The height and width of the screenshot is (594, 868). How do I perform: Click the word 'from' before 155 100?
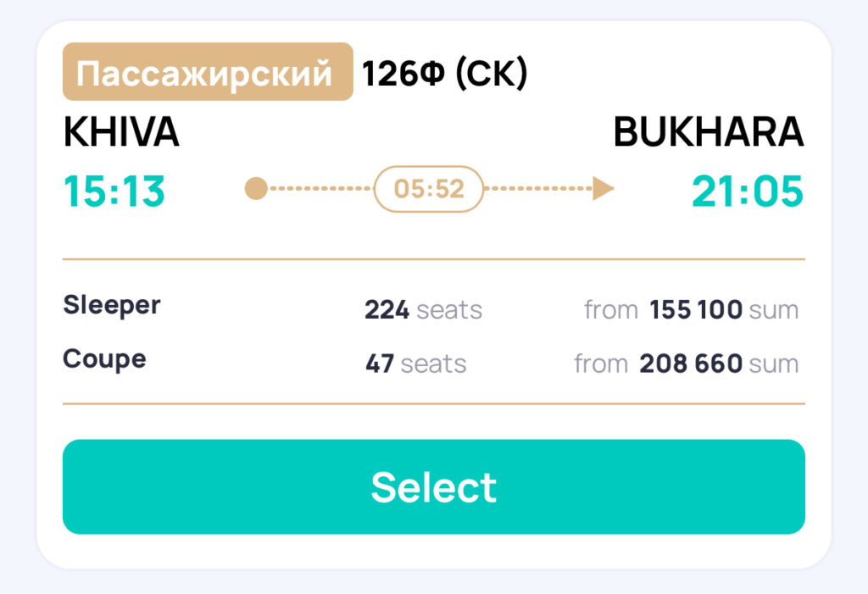tap(611, 310)
